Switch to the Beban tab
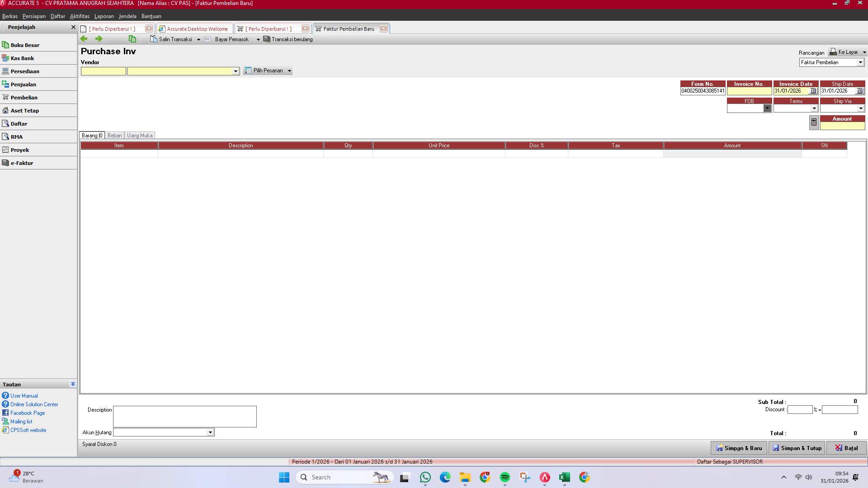The height and width of the screenshot is (488, 868). tap(114, 135)
